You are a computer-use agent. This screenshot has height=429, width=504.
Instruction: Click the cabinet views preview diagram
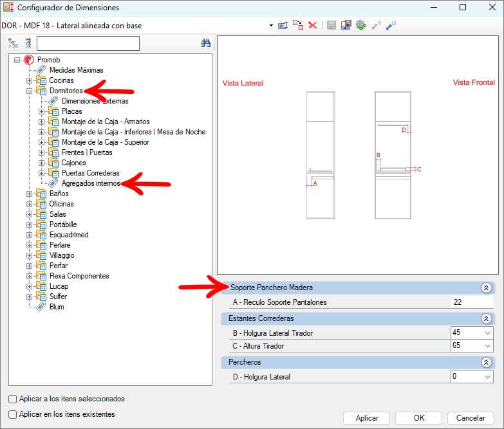point(358,155)
